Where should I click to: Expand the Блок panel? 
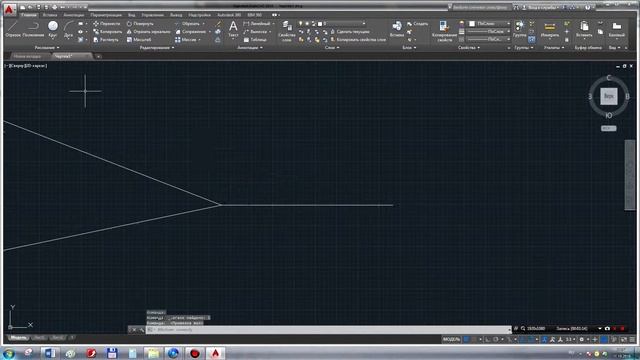pos(409,48)
